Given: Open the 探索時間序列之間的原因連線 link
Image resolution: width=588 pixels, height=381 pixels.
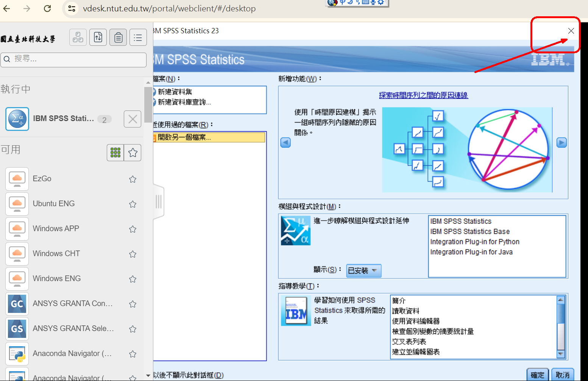Looking at the screenshot, I should click(x=423, y=95).
